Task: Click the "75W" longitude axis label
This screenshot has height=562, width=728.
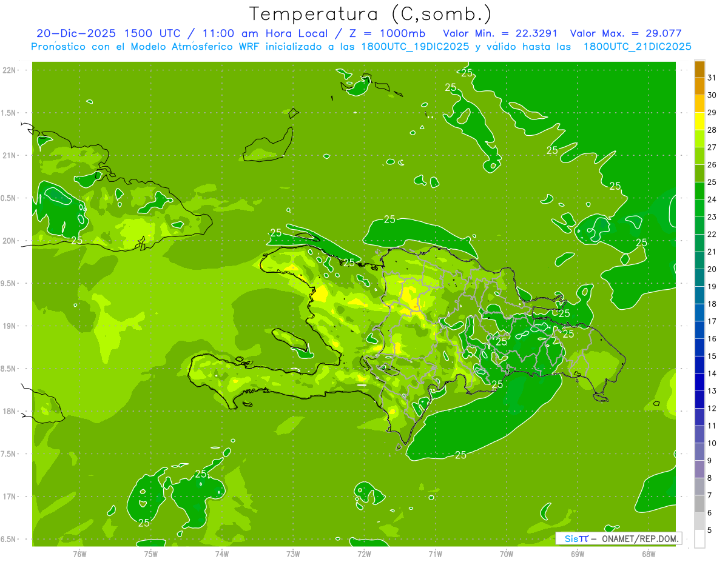Action: (151, 554)
